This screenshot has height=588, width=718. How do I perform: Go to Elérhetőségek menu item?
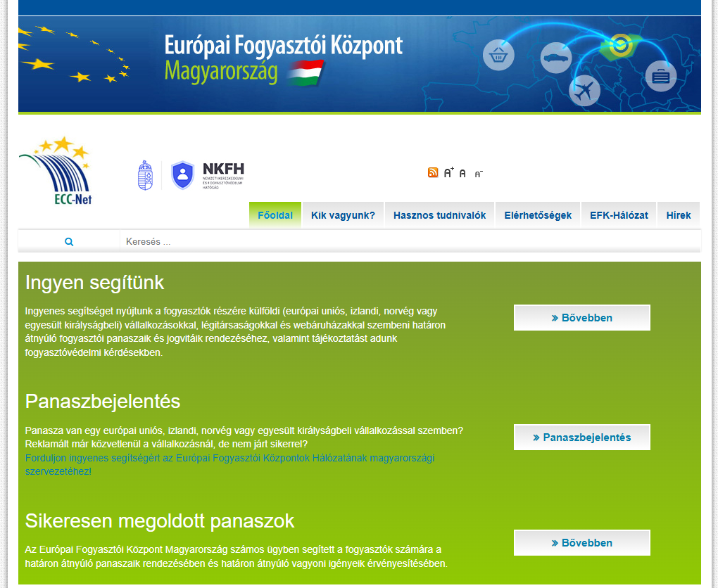point(538,215)
